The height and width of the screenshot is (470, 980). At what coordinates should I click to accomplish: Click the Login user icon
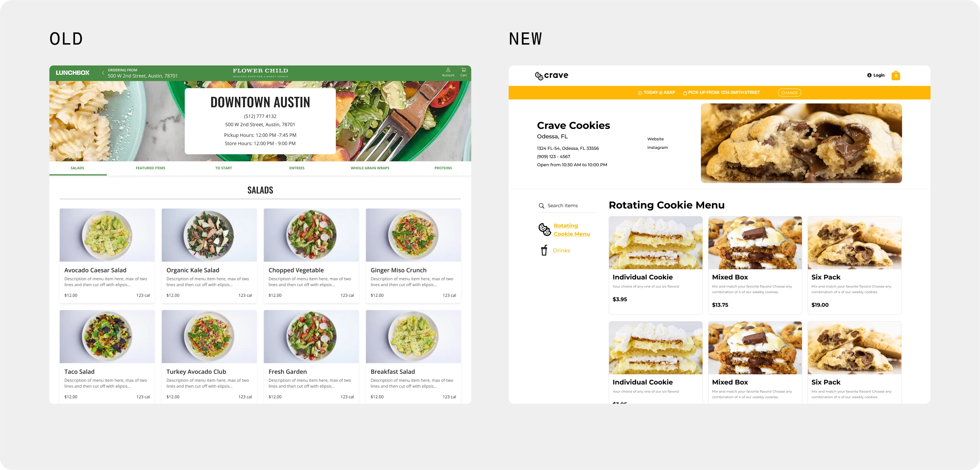point(869,75)
